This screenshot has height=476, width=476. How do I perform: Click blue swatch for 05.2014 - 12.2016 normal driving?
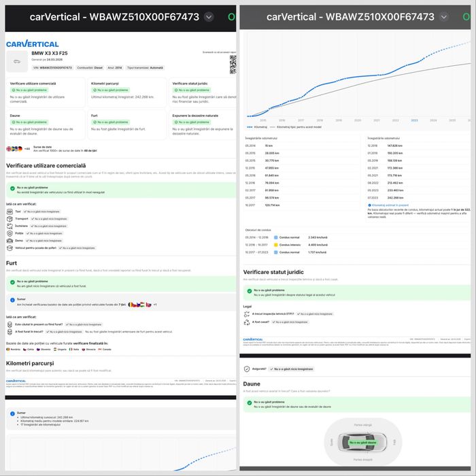[x=275, y=237]
